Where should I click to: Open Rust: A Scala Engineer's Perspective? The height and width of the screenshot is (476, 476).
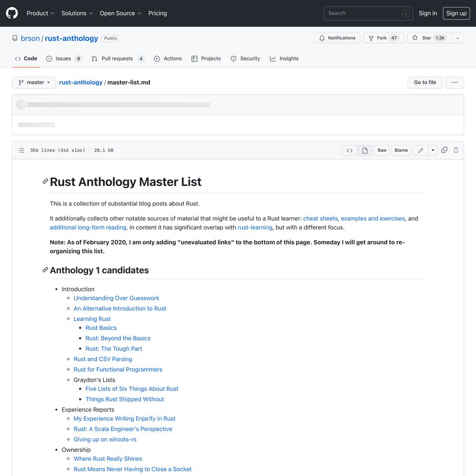point(123,429)
